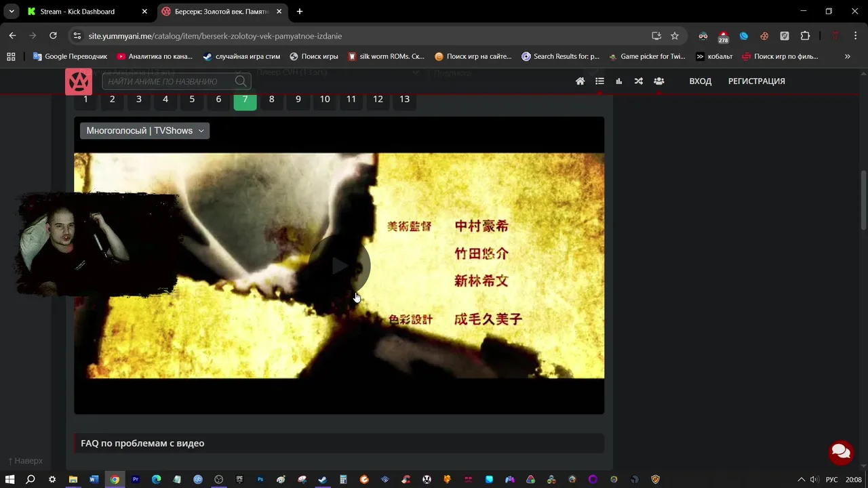The width and height of the screenshot is (868, 488).
Task: Click the Наверх back-to-top link
Action: pyautogui.click(x=25, y=461)
